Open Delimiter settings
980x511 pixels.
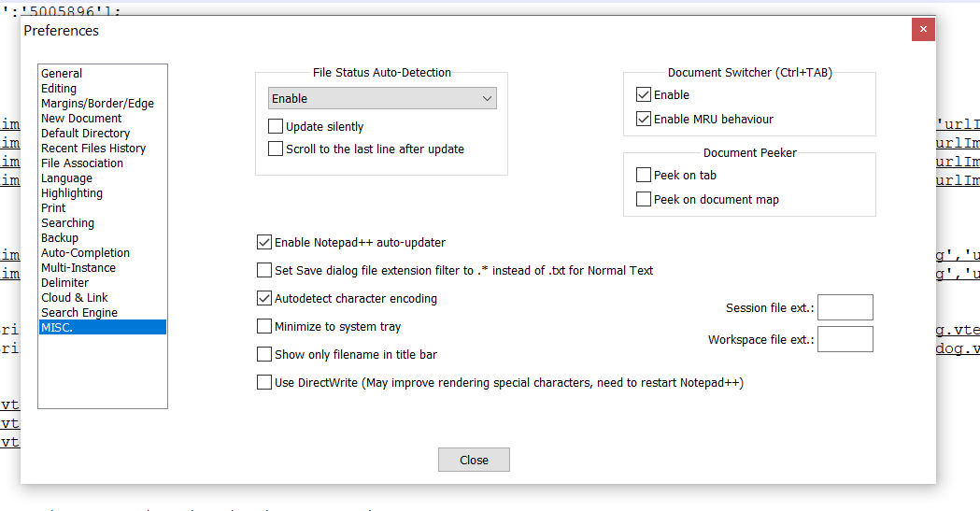click(x=103, y=283)
